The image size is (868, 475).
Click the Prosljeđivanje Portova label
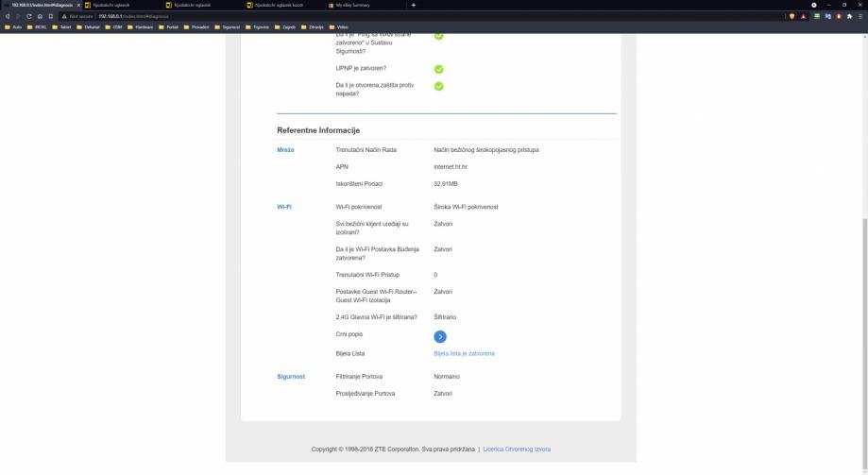click(x=366, y=394)
